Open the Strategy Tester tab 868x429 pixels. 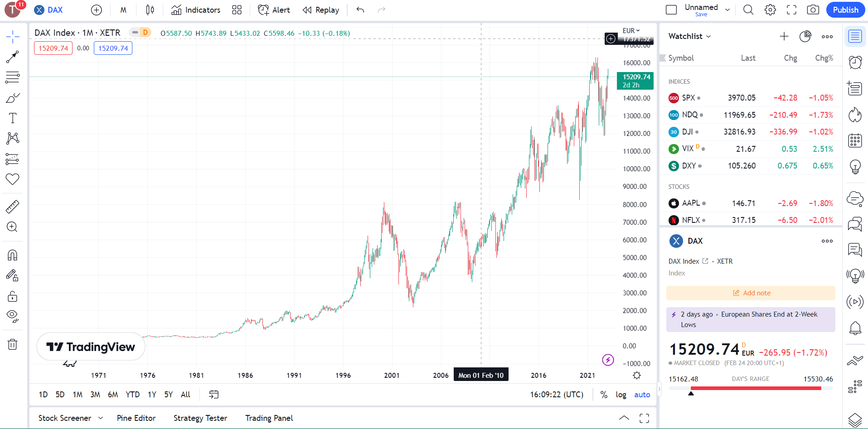point(200,418)
